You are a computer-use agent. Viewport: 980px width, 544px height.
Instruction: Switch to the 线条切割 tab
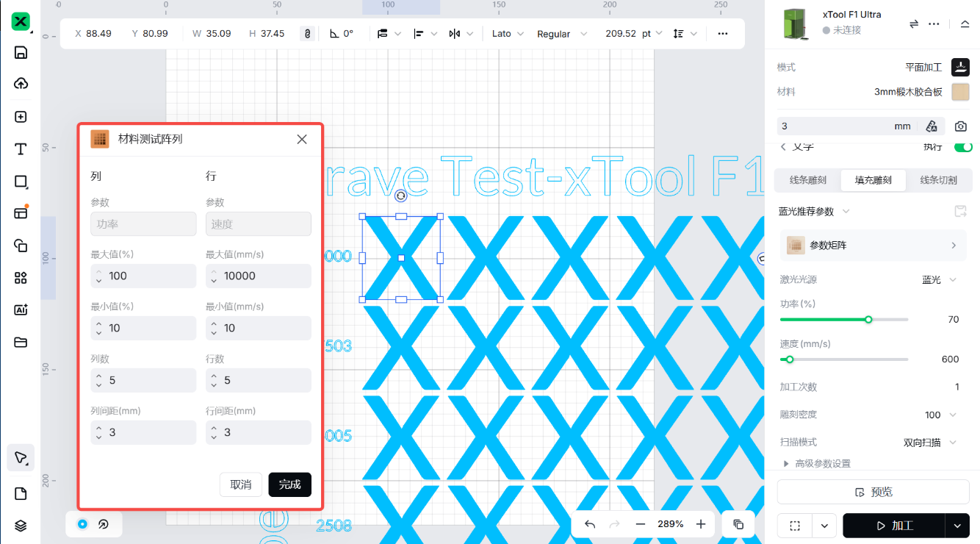(x=938, y=180)
